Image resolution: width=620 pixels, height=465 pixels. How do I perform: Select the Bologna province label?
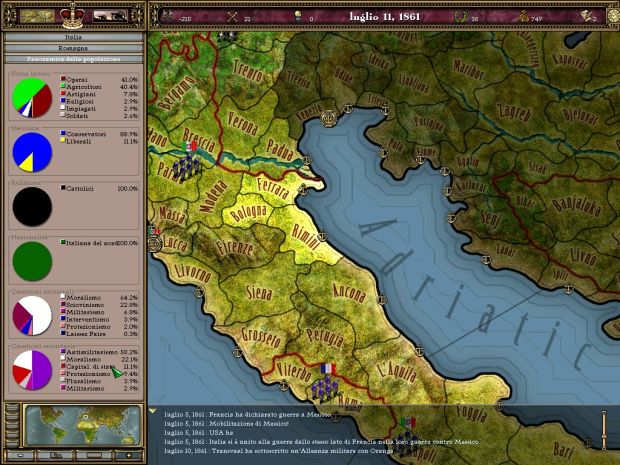(x=249, y=214)
